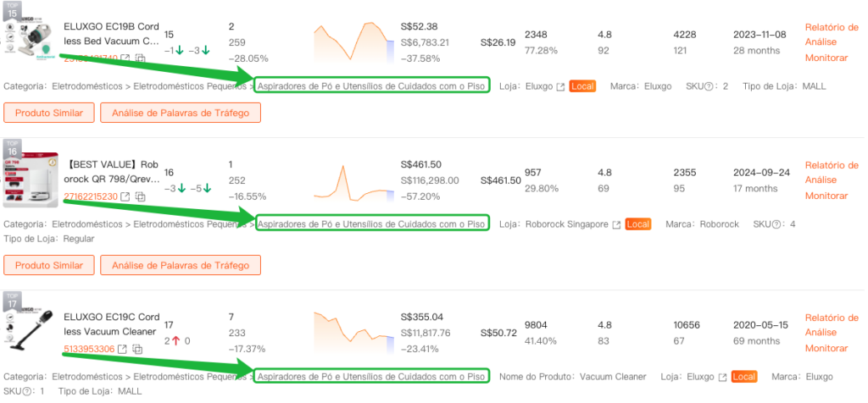Open external link for product 5133953306
The width and height of the screenshot is (868, 403).
point(124,349)
